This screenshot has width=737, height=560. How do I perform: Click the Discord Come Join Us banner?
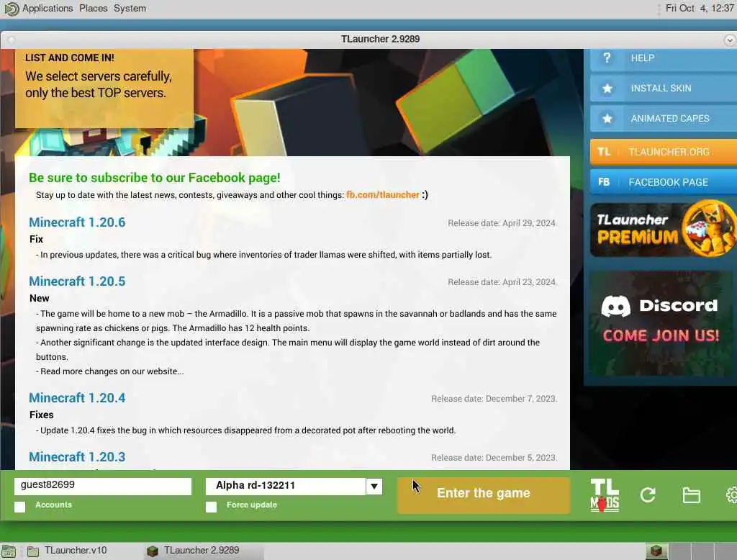(662, 323)
